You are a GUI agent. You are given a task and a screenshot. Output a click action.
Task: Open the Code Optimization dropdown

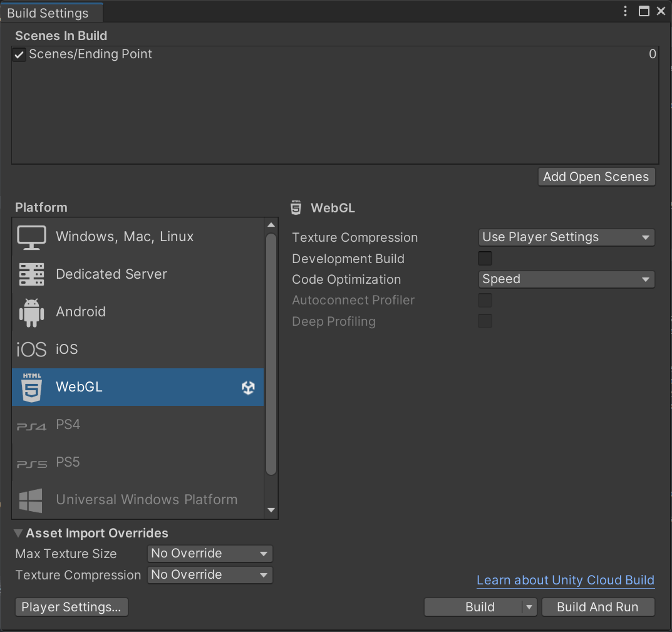pyautogui.click(x=566, y=279)
